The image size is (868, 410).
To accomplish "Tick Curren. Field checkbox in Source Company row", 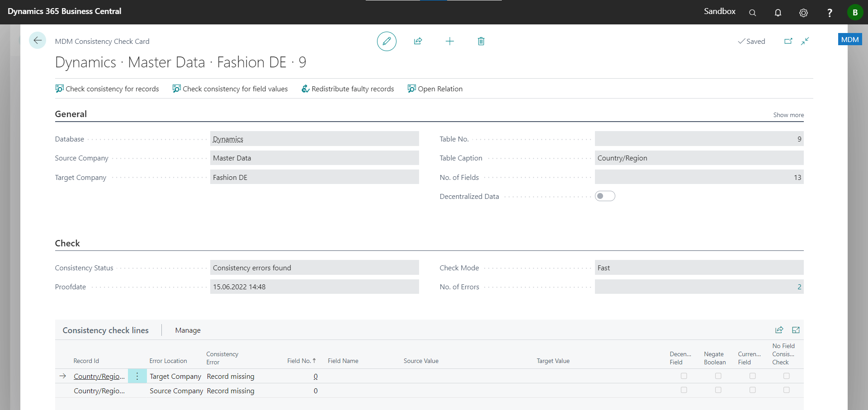I will 753,390.
